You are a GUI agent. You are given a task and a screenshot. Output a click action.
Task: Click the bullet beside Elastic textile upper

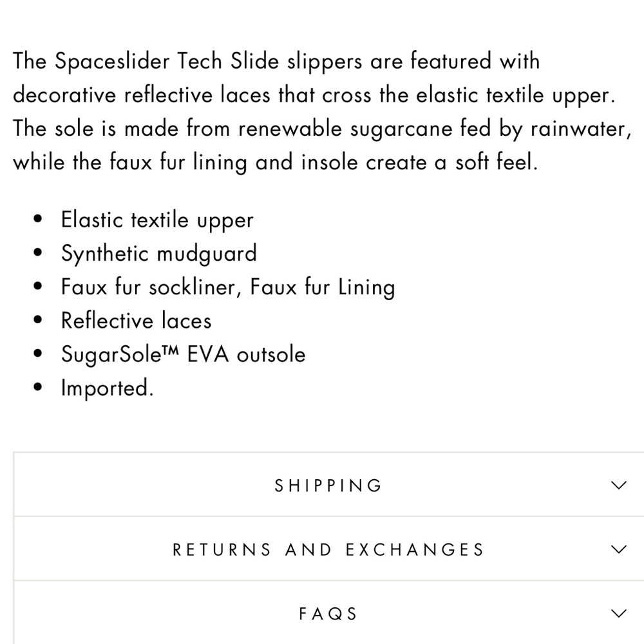[37, 218]
